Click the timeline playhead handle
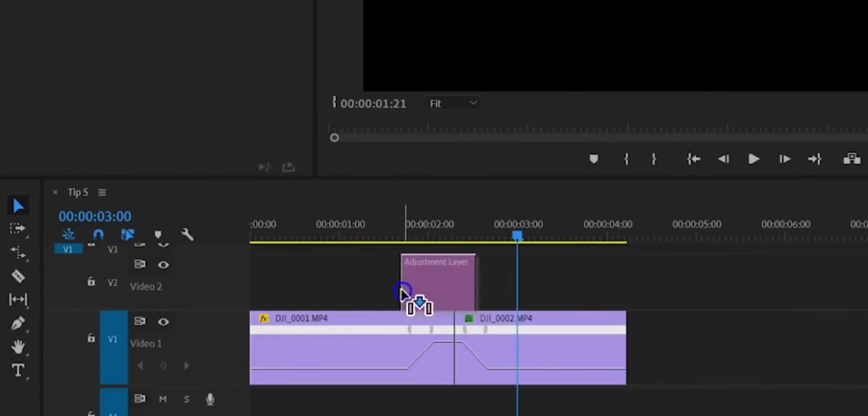Screen dimensions: 868x416 tap(517, 236)
